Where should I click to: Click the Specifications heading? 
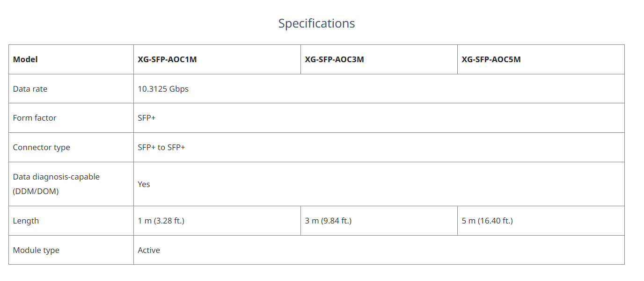pyautogui.click(x=316, y=23)
